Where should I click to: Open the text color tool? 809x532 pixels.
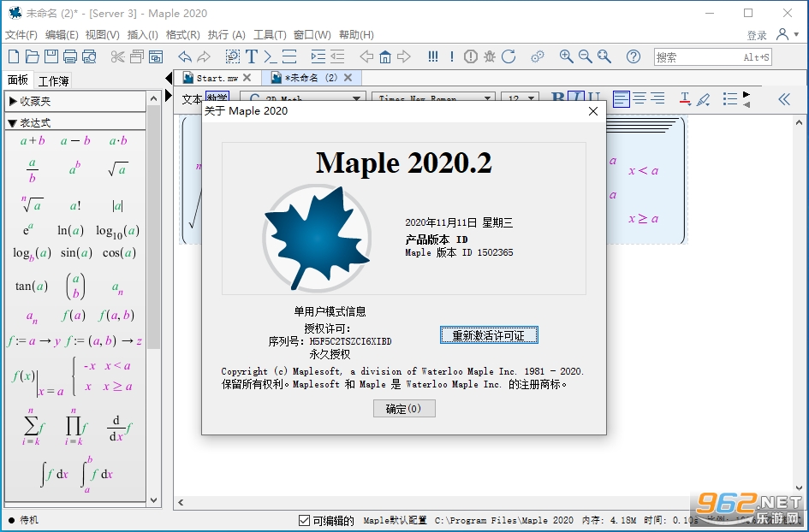[685, 99]
